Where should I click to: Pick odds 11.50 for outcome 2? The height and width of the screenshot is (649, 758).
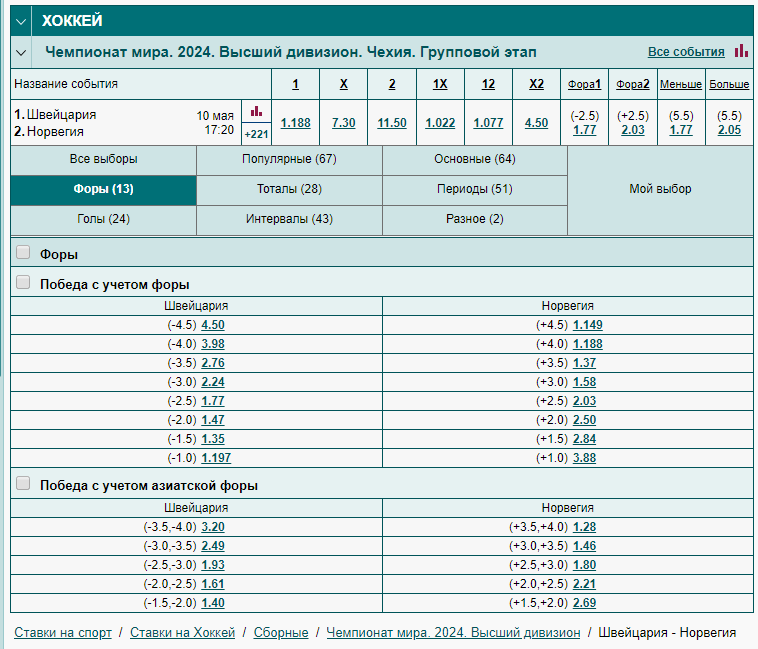tap(392, 123)
